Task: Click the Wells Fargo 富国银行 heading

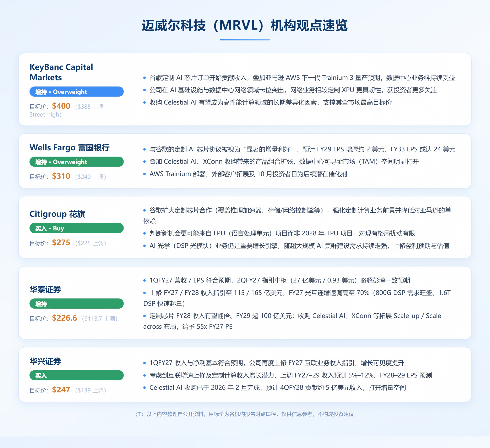Action: point(70,148)
